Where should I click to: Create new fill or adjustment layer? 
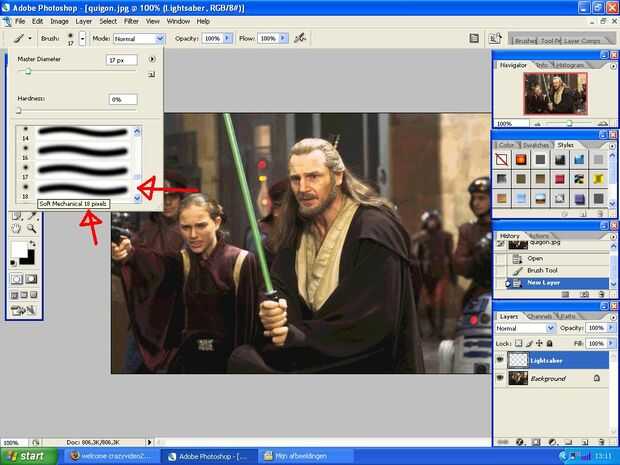point(553,442)
